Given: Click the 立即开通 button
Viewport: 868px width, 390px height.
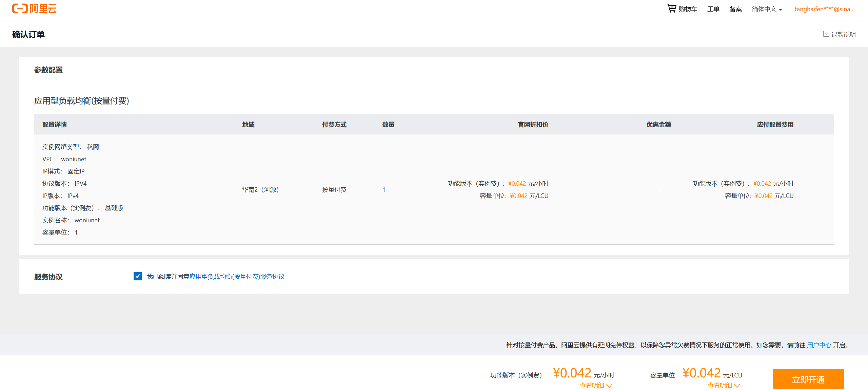Looking at the screenshot, I should [x=808, y=379].
